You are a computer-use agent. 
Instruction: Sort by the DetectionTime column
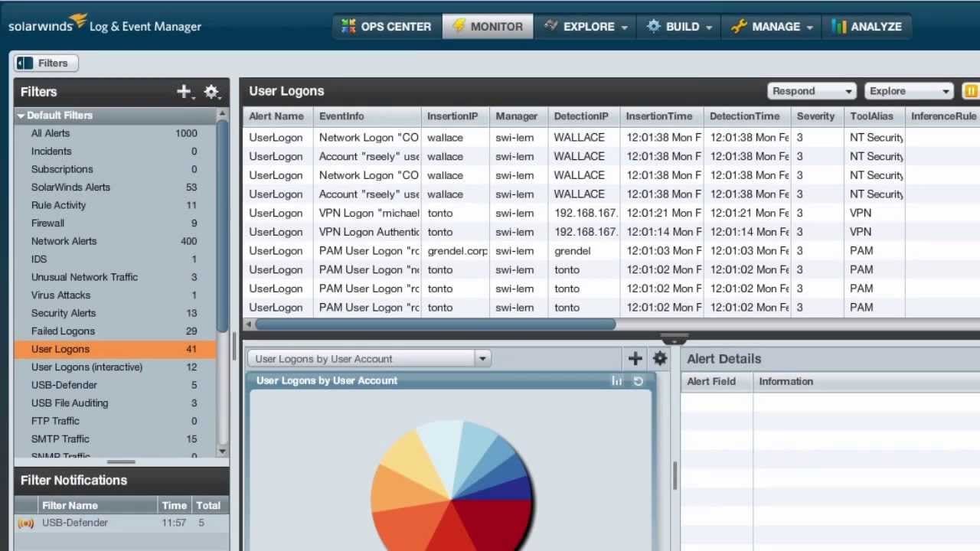(x=747, y=116)
